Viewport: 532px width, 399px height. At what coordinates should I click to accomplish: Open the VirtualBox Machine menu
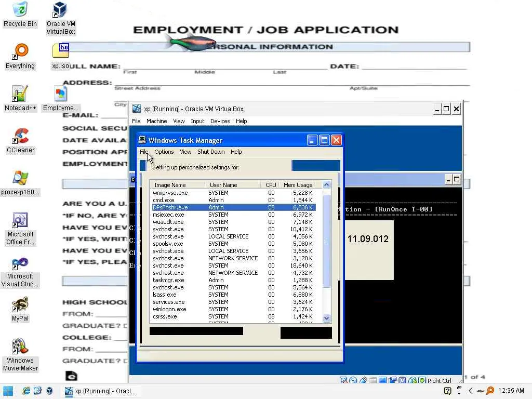tap(156, 121)
